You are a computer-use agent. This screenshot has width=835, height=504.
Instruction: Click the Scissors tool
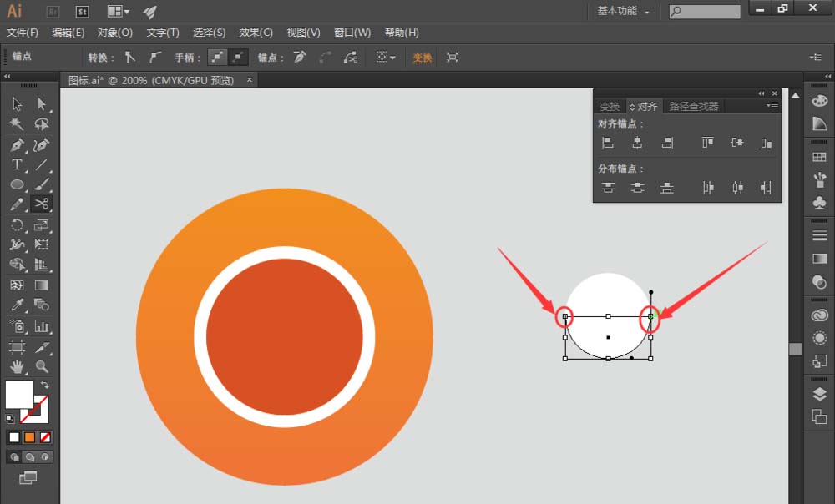pyautogui.click(x=42, y=204)
